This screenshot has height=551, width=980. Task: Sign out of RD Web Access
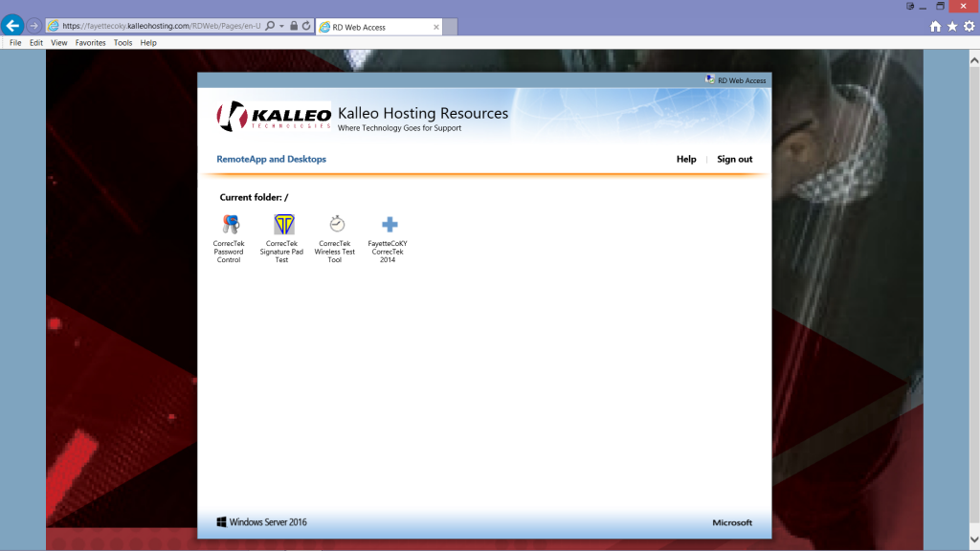pyautogui.click(x=734, y=159)
